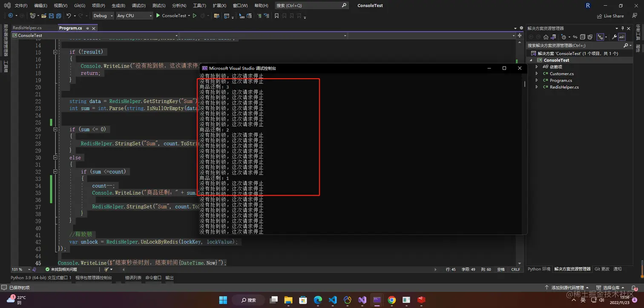Open Microsoft Edge from the taskbar
This screenshot has height=308, width=644.
(x=318, y=300)
